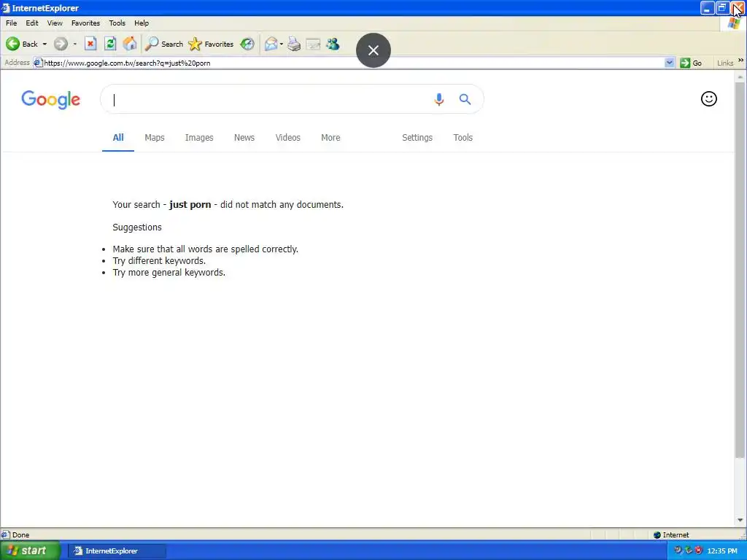This screenshot has height=560, width=747.
Task: Switch to the News tab
Action: [244, 138]
